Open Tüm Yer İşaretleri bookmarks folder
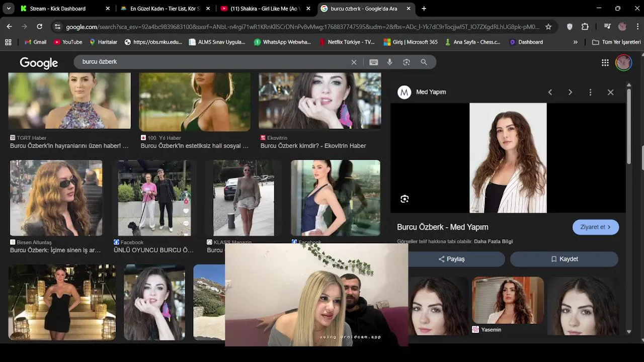644x362 pixels. pos(617,42)
